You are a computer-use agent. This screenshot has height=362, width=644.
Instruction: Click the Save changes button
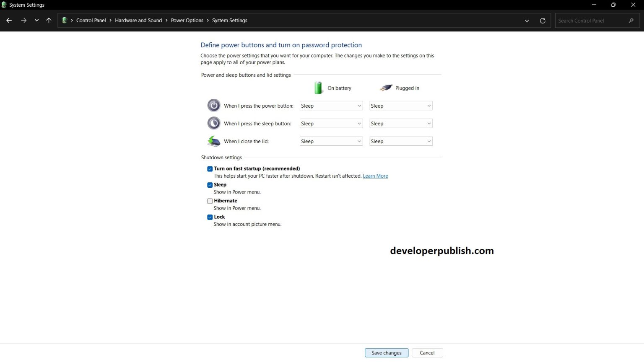pos(386,352)
